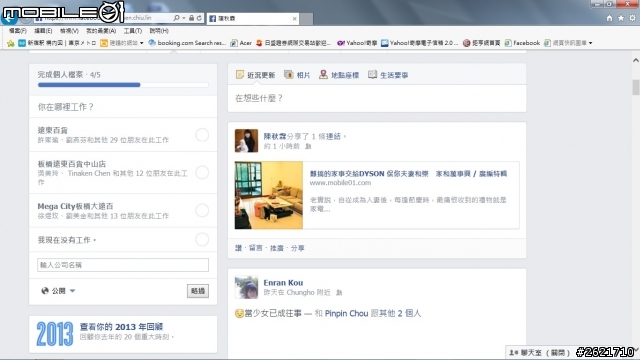640x360 pixels.
Task: Click privacy audience icon on 陳秋霖 post
Action: [308, 146]
